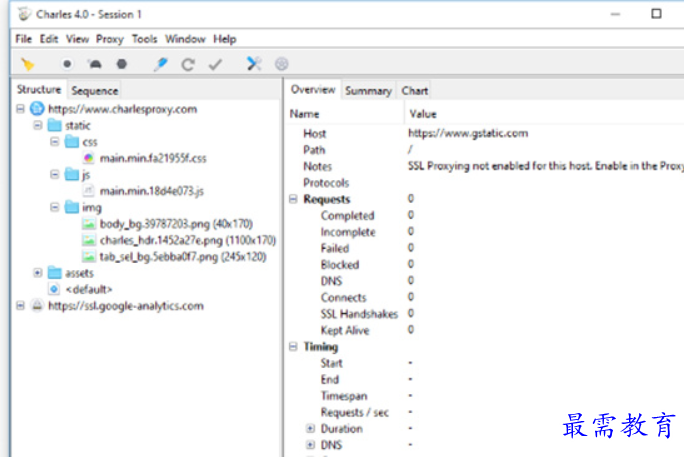Select main.min.fa21955f.css in the tree
Screen dimensions: 684x457
point(153,158)
